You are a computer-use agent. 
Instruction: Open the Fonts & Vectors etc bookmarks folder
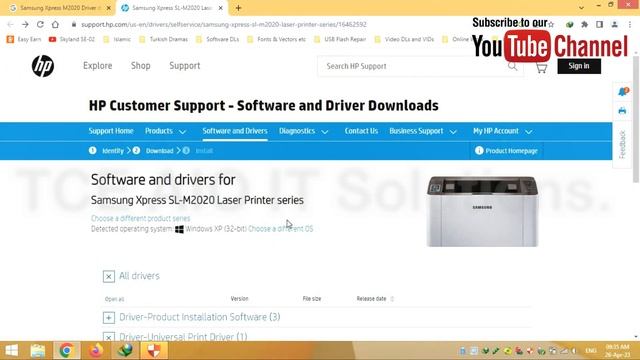[276, 39]
